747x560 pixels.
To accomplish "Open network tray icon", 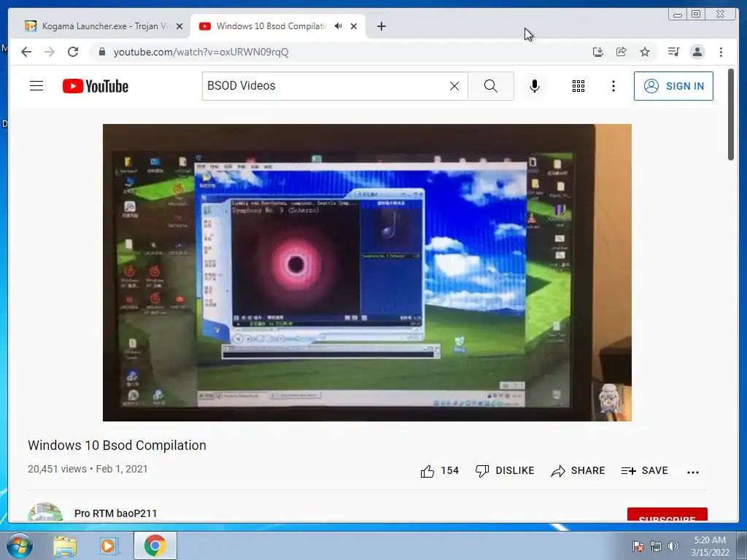I will pyautogui.click(x=656, y=546).
